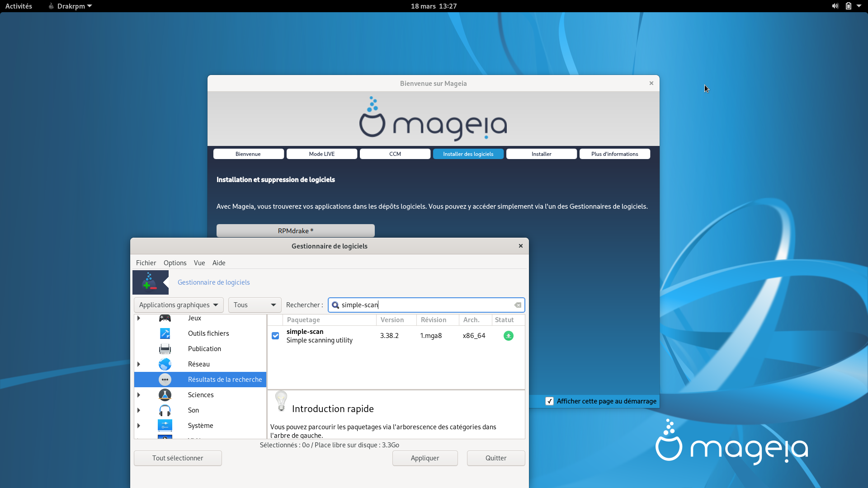868x488 pixels.
Task: Open the Aide menu
Action: coord(219,263)
